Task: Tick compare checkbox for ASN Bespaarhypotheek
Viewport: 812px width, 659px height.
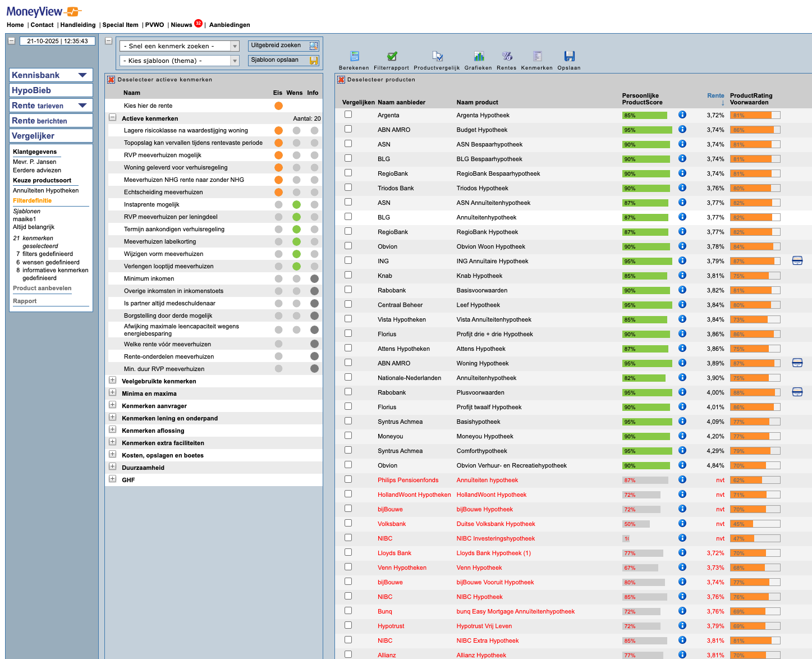Action: (348, 144)
